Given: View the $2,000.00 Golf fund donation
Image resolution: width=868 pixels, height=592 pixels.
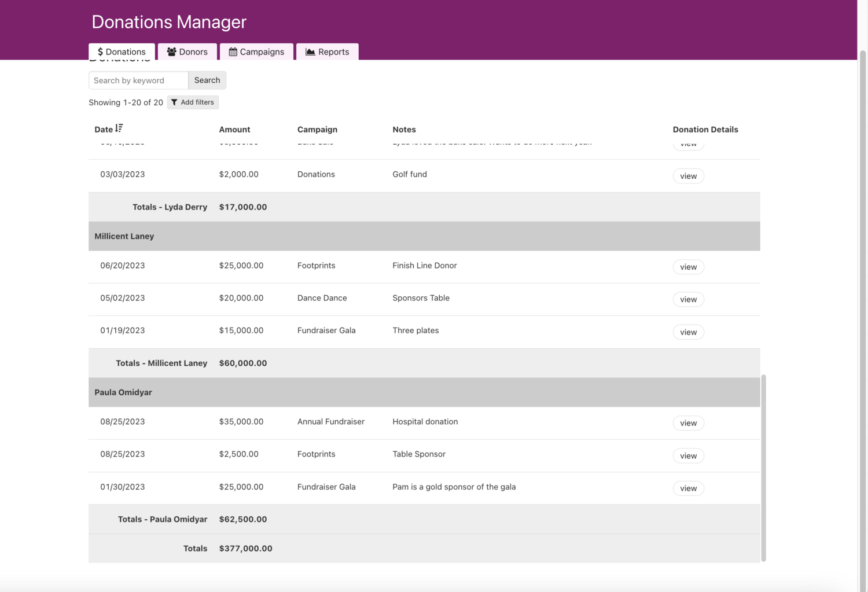Looking at the screenshot, I should [688, 176].
